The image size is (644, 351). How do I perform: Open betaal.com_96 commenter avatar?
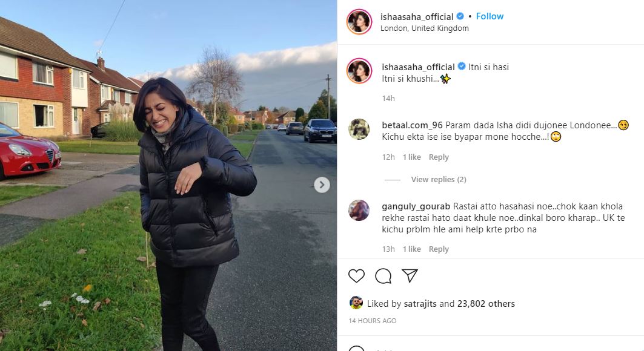[x=359, y=129]
